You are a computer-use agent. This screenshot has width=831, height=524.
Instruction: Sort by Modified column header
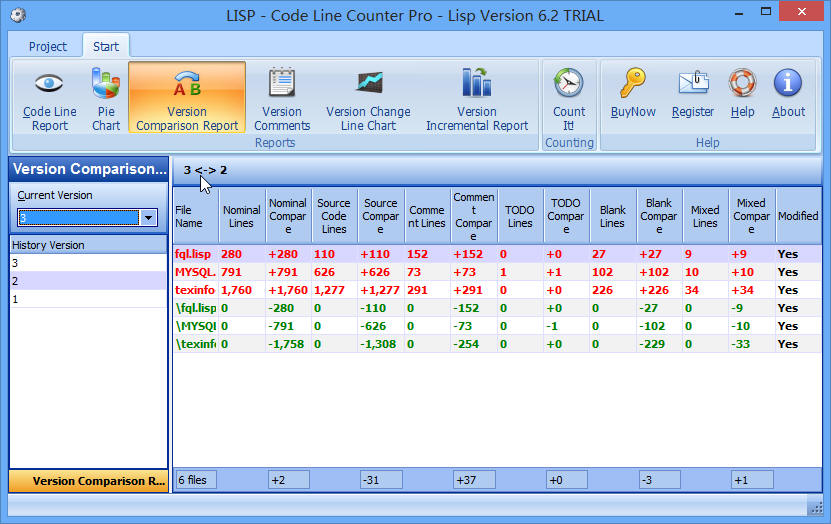coord(798,216)
